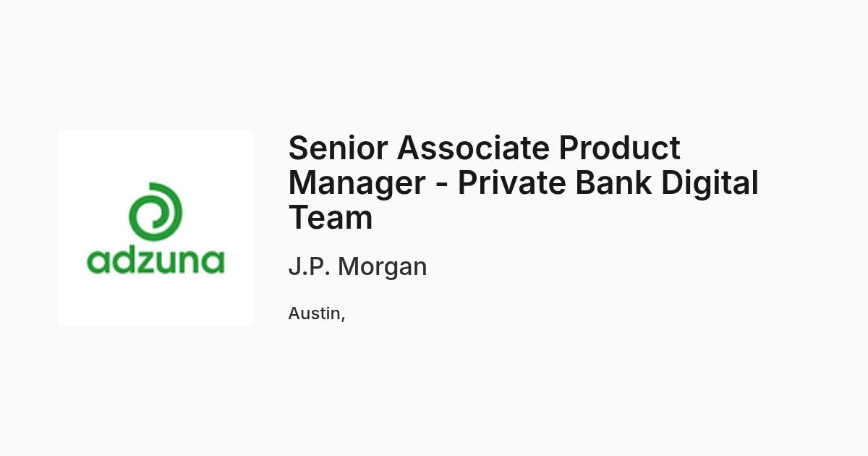Click the word Associate in the heading
Image resolution: width=868 pixels, height=456 pixels.
pyautogui.click(x=474, y=148)
